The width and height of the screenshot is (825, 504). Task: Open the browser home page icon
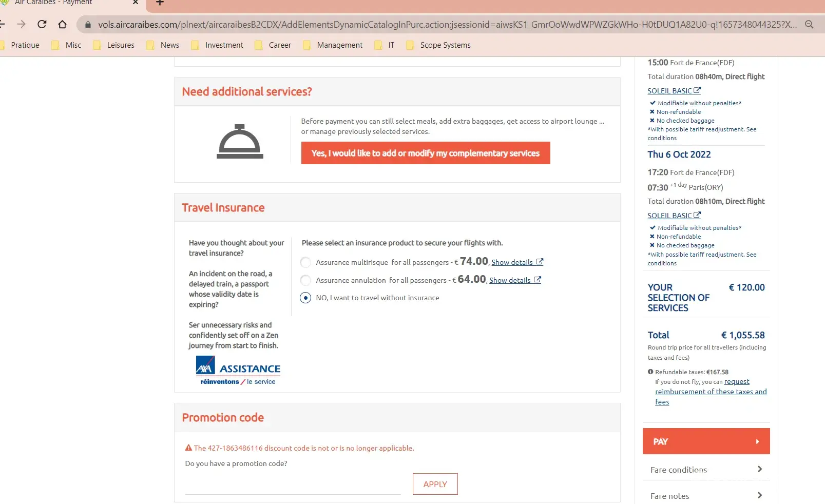tap(62, 24)
